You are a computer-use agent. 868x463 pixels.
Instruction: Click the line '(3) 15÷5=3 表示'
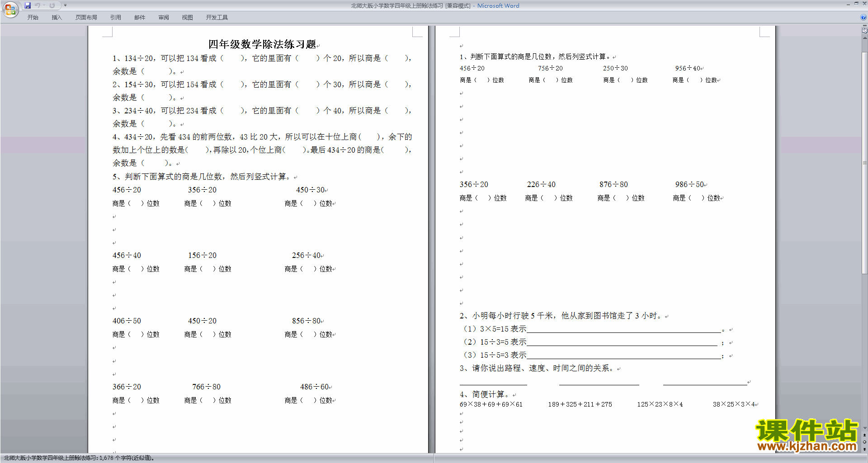[x=495, y=355]
